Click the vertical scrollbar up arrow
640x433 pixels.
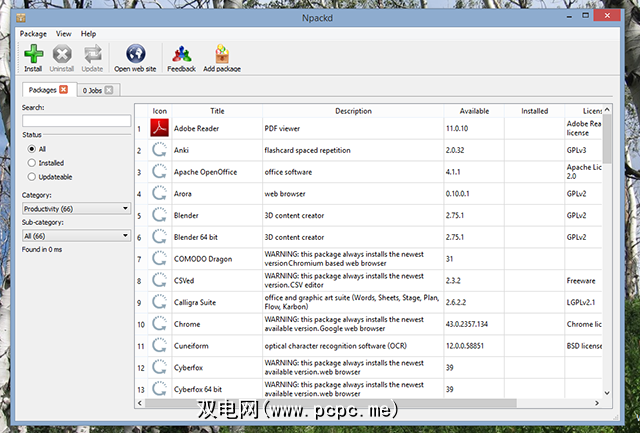[607, 109]
